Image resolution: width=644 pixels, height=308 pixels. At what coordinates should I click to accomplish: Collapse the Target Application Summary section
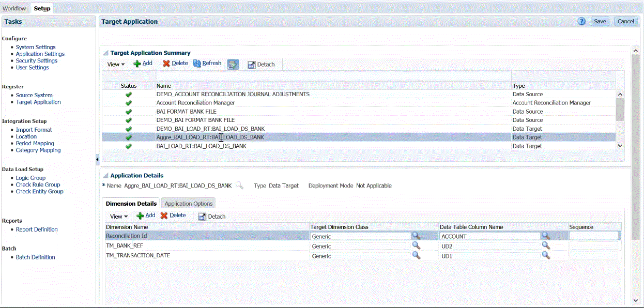[x=106, y=52]
